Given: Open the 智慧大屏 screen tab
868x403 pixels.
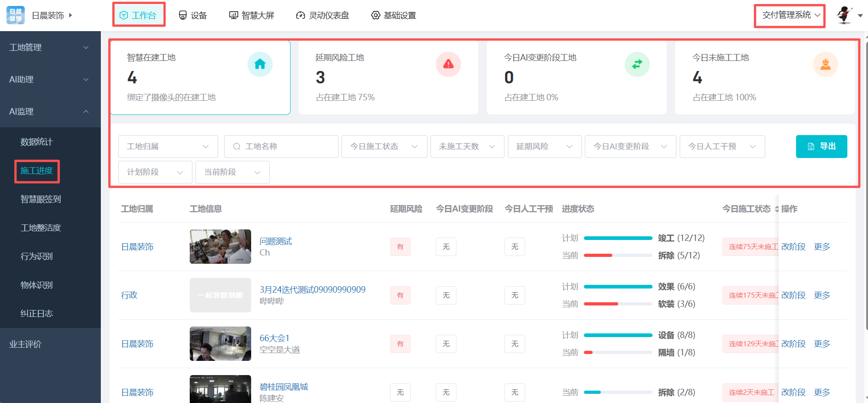Looking at the screenshot, I should [252, 16].
